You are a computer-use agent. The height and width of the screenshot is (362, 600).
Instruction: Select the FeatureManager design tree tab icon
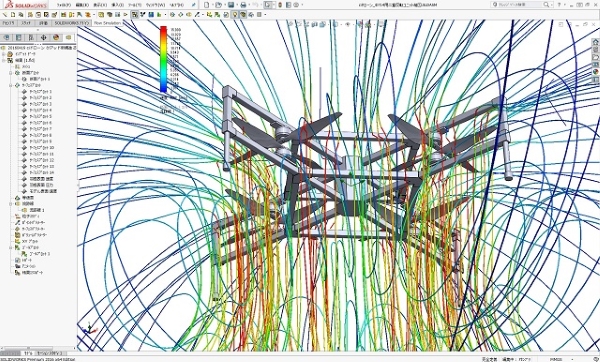click(7, 37)
